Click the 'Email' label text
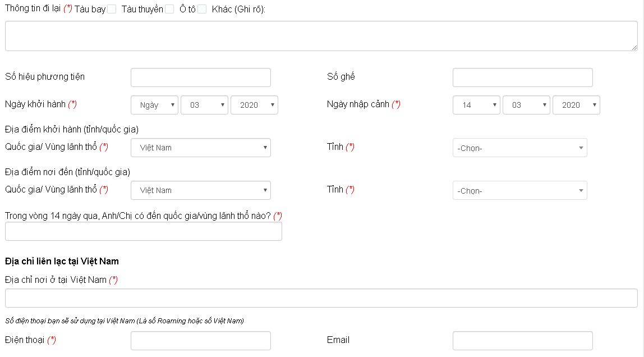Screen dimensions: 644x357 (x=338, y=340)
